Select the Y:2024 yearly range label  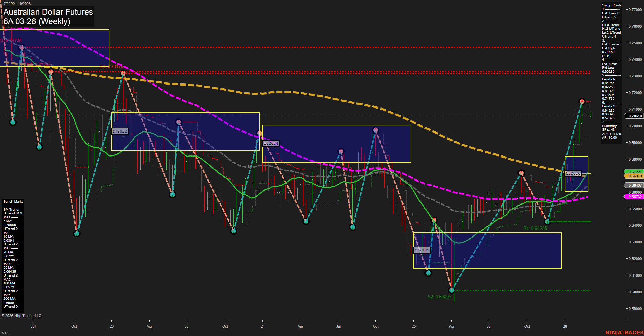271,143
